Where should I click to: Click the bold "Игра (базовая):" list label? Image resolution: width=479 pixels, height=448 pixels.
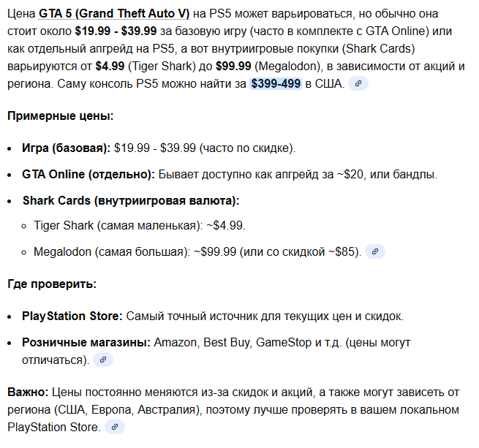point(67,148)
